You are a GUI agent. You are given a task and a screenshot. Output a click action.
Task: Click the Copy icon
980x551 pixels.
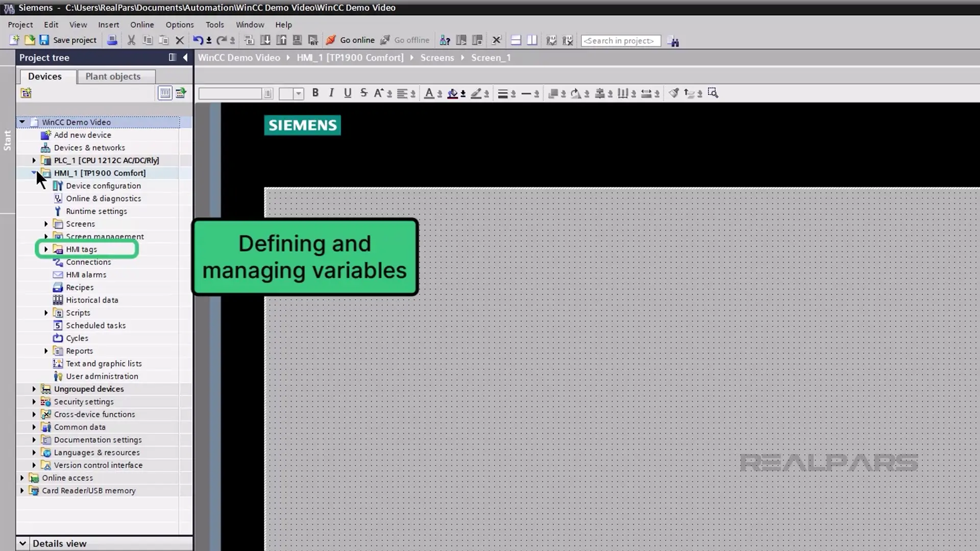click(148, 40)
